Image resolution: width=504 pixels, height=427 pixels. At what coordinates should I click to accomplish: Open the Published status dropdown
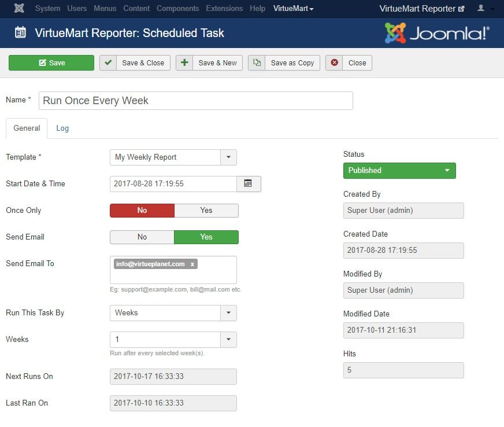(399, 171)
